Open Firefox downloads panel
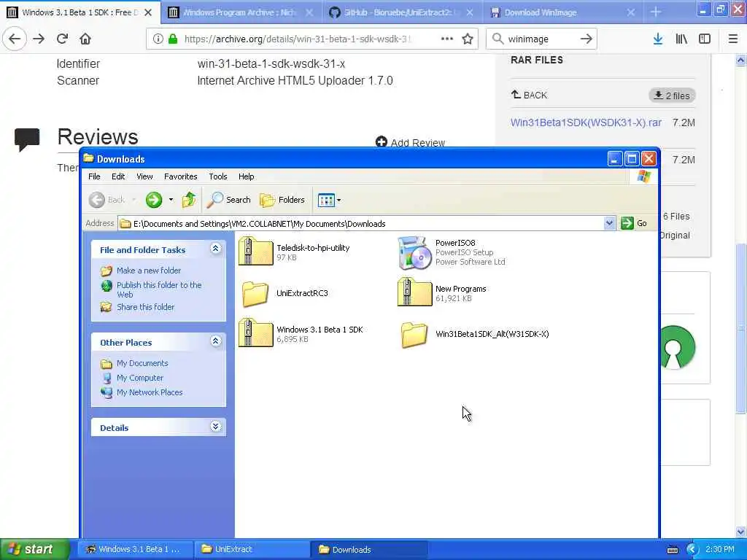 pos(658,39)
